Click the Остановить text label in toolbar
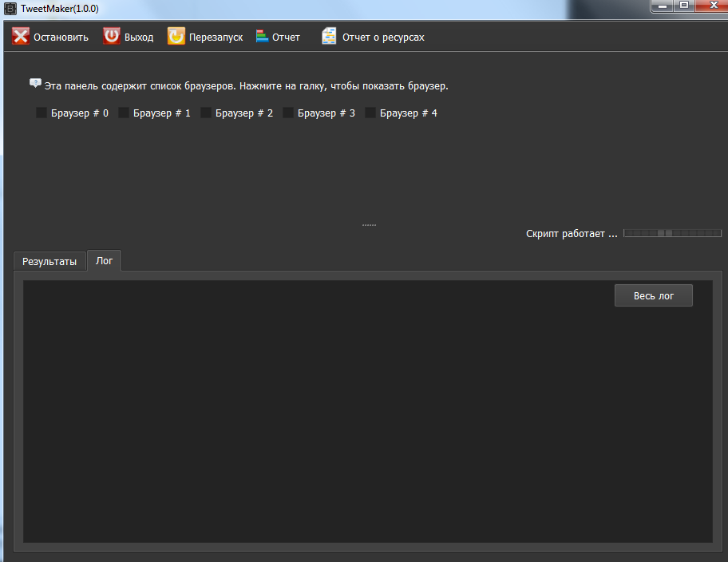 tap(61, 38)
